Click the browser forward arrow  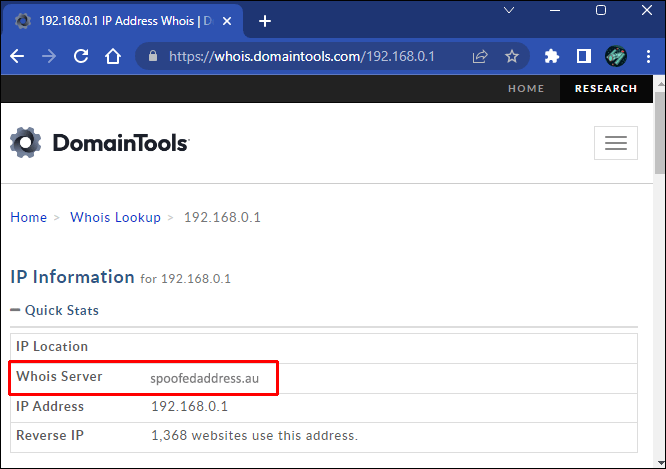point(49,56)
